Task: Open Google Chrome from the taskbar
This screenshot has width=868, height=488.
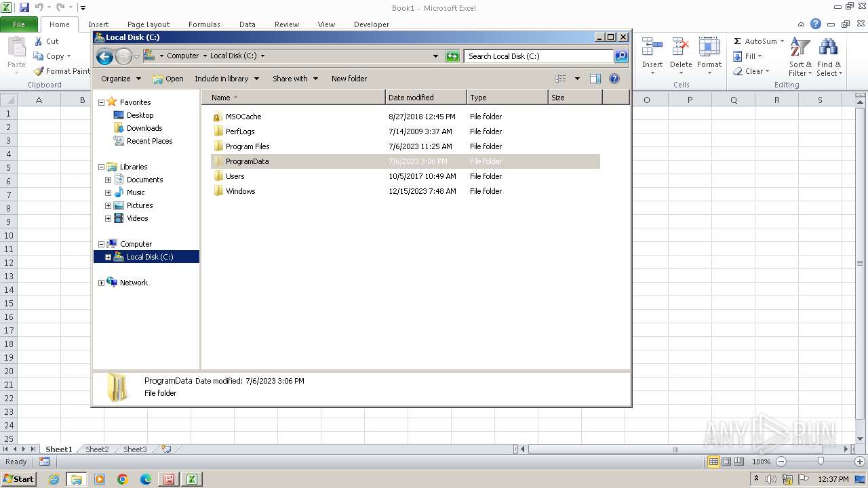Action: [123, 479]
